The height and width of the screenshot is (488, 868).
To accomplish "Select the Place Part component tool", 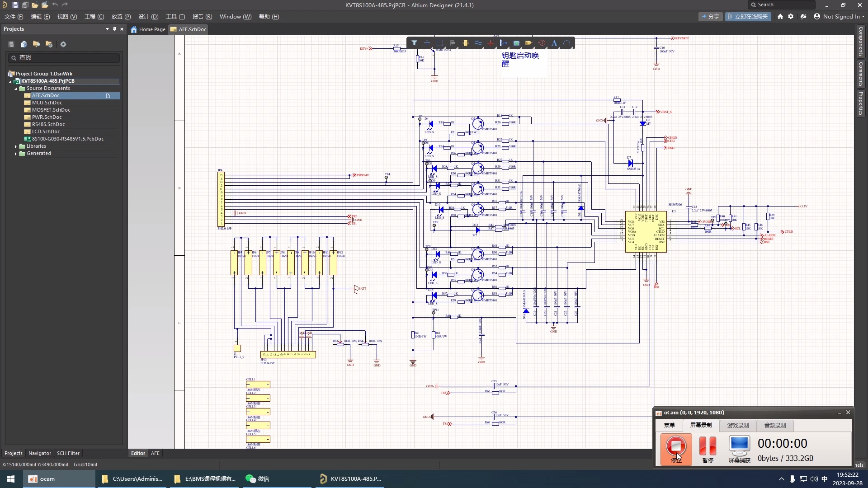I will pyautogui.click(x=465, y=43).
